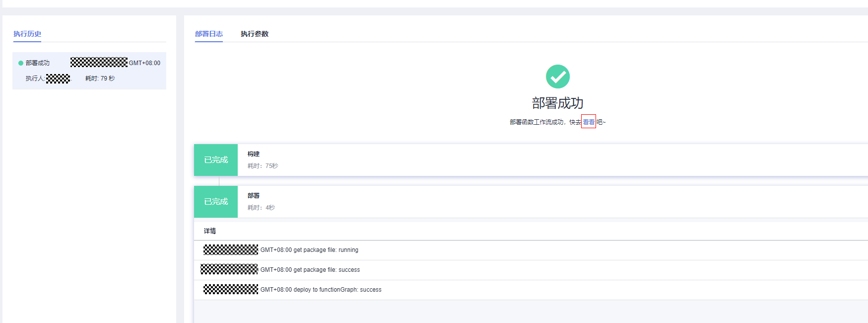Click the 耗时：75秒 build duration
The height and width of the screenshot is (323, 868).
pyautogui.click(x=263, y=166)
